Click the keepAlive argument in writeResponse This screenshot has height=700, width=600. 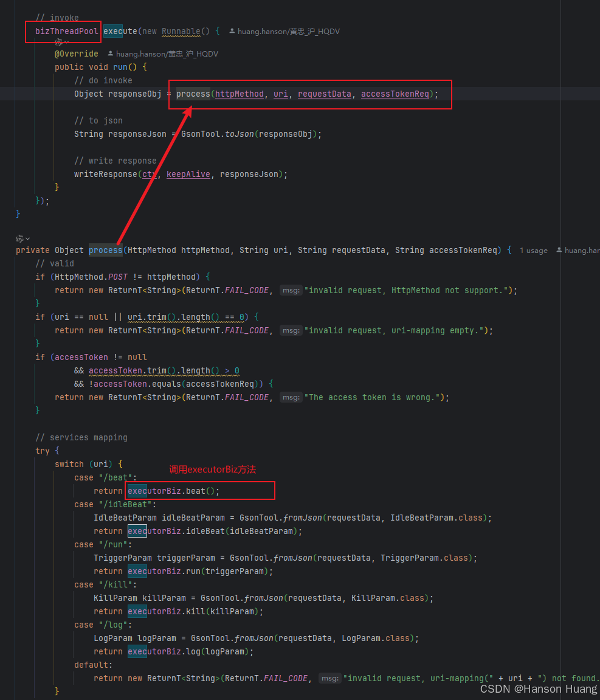pos(188,174)
